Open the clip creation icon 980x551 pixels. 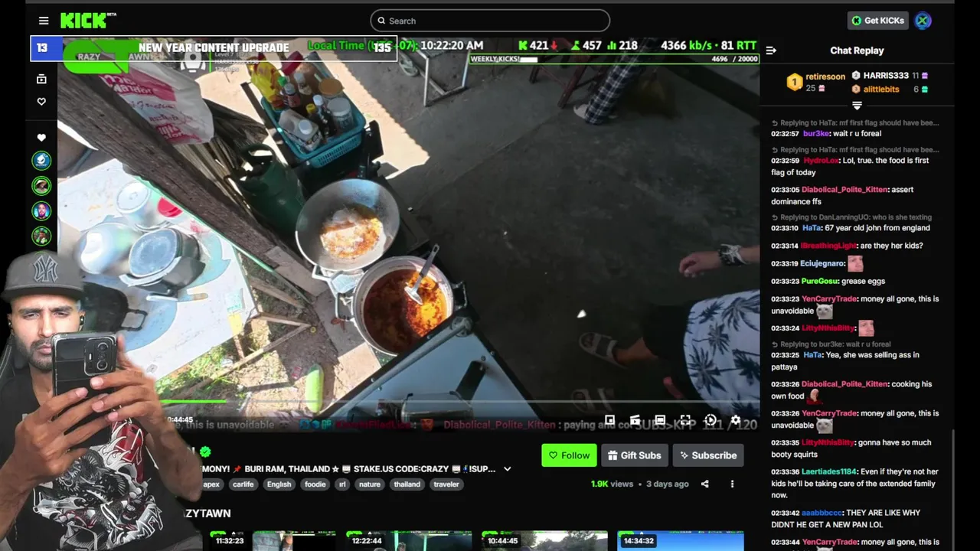click(x=635, y=420)
